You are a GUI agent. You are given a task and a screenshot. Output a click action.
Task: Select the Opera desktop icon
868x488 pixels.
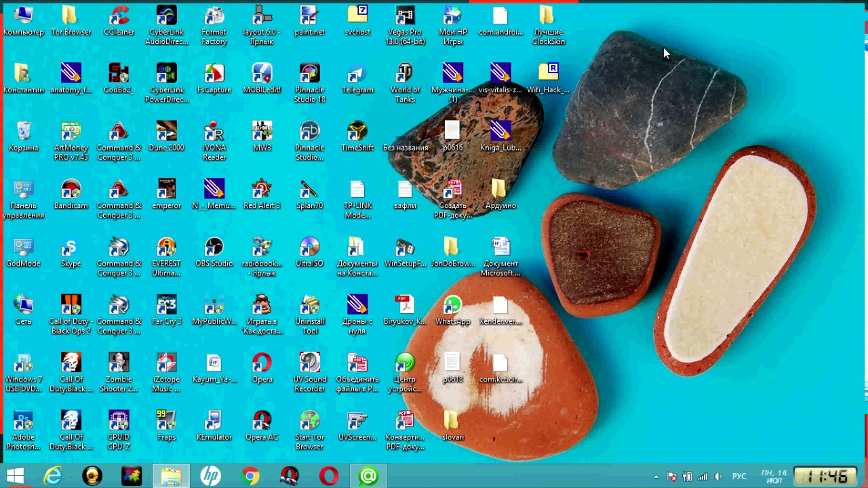click(262, 368)
